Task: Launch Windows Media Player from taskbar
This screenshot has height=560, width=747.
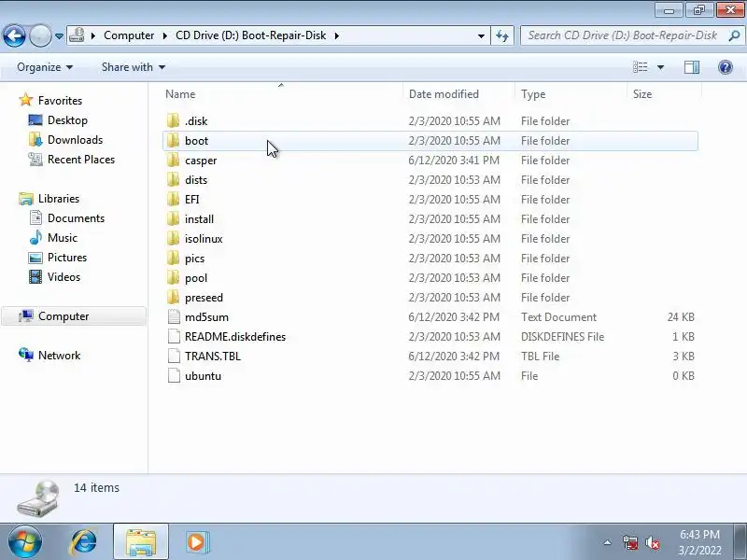Action: pos(196,542)
